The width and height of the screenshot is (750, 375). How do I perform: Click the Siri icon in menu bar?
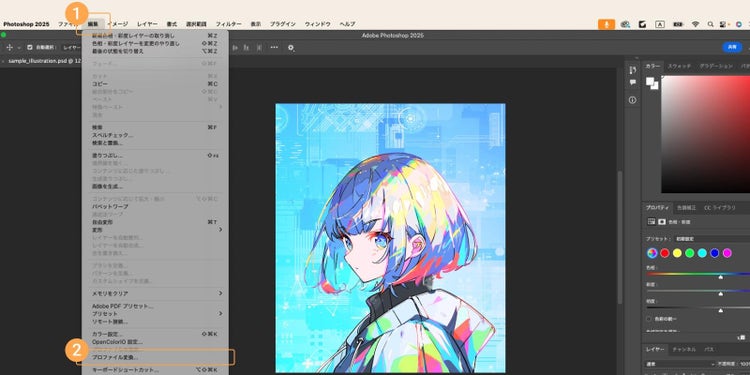[739, 24]
